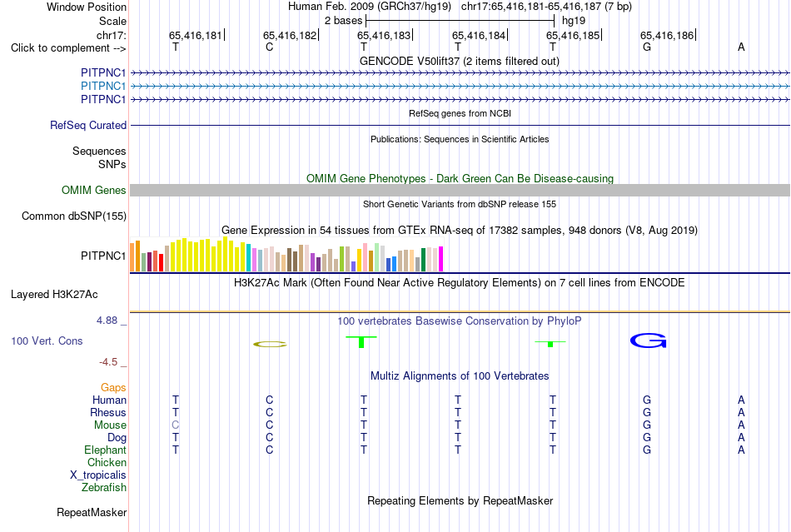This screenshot has width=791, height=532.
Task: Click the Human species label
Action: tap(109, 400)
